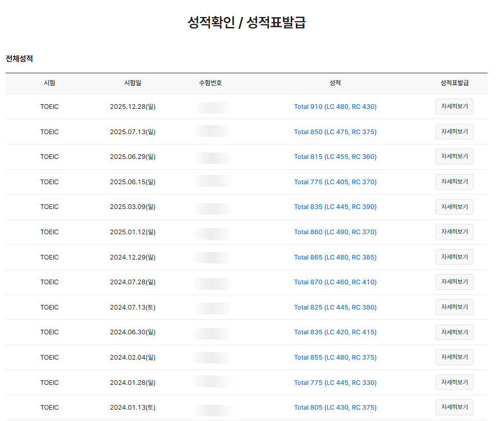
Task: Open the Total 910 score link
Action: coord(335,107)
